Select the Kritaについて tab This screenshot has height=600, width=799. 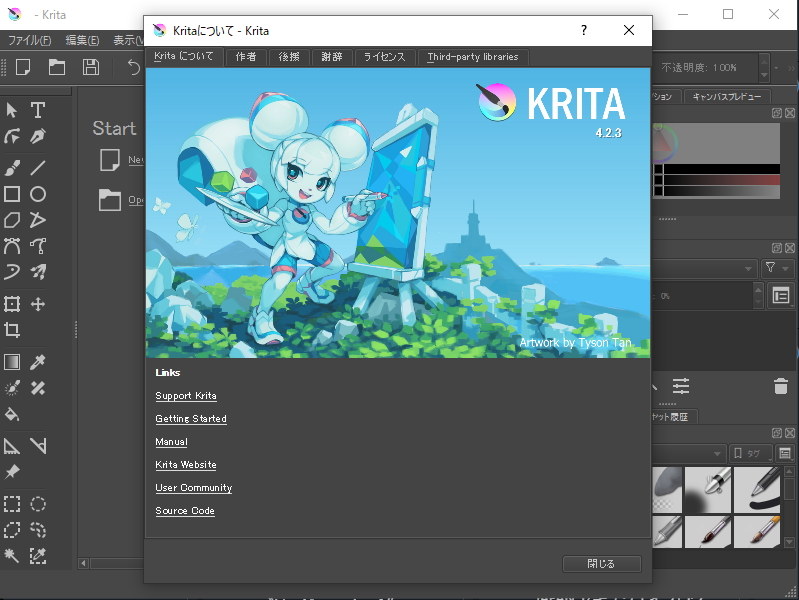click(x=184, y=56)
